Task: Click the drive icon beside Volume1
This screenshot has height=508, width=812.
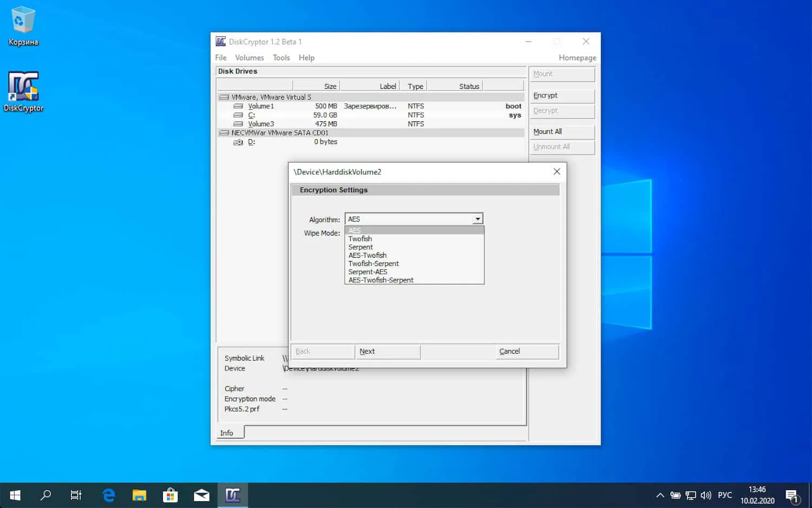Action: point(238,106)
